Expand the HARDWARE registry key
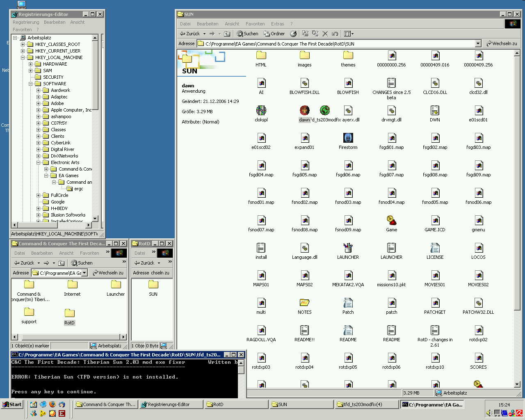The width and height of the screenshot is (525, 420). (30, 64)
